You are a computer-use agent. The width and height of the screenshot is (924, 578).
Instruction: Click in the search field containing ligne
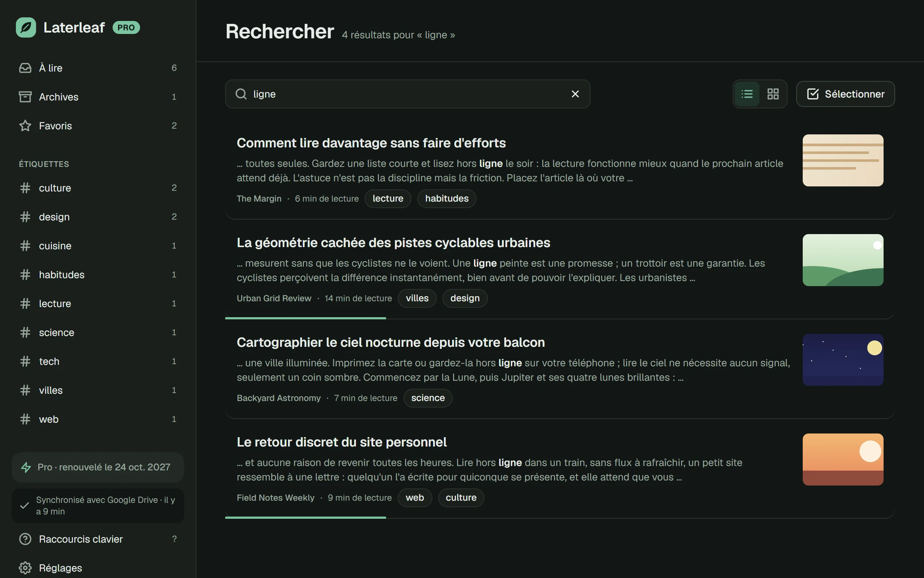[x=407, y=94]
